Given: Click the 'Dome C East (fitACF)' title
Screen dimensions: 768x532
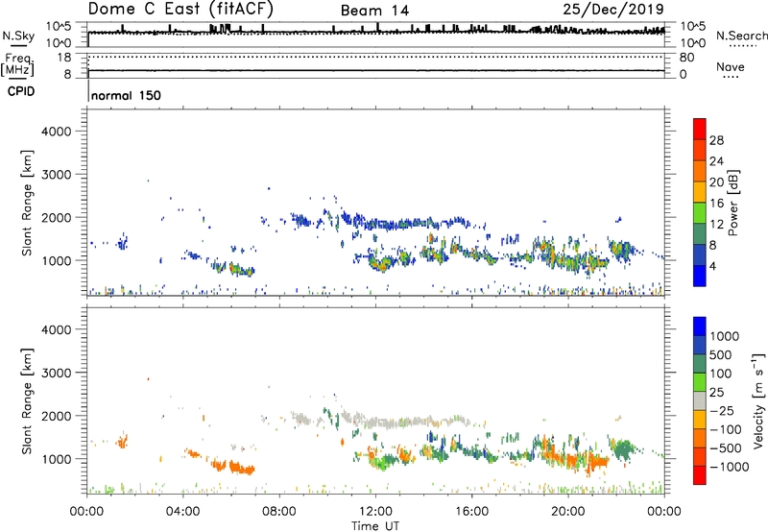Looking at the screenshot, I should pos(180,10).
